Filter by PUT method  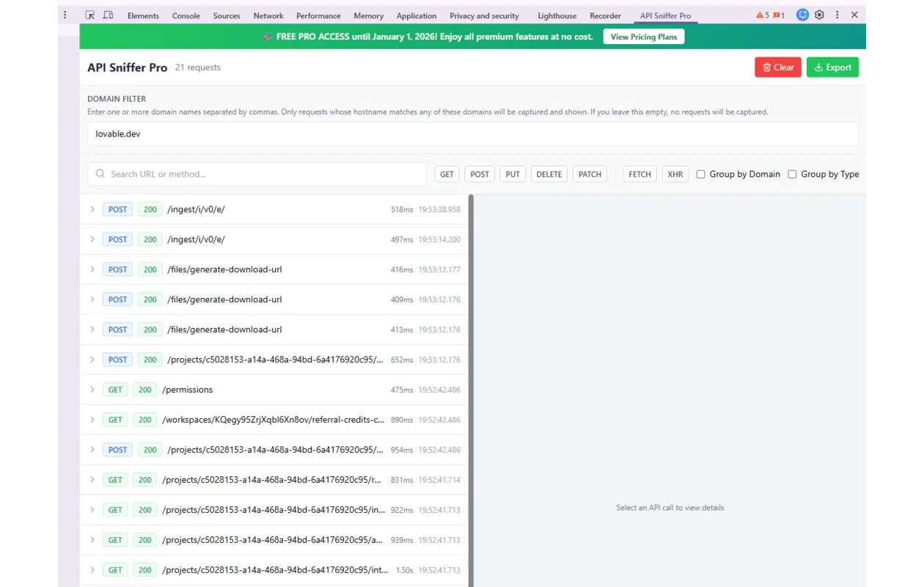tap(513, 174)
